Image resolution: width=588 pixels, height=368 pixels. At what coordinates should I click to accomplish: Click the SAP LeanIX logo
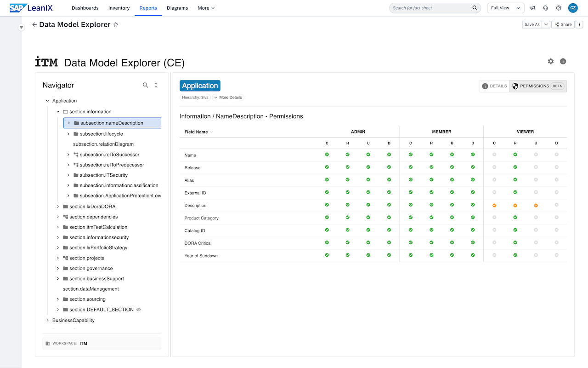(31, 8)
